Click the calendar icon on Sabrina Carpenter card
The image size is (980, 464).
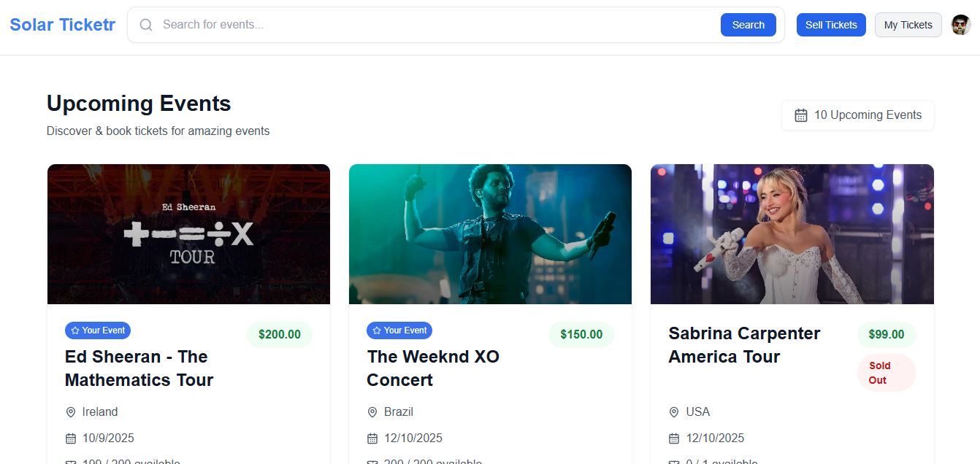point(674,438)
